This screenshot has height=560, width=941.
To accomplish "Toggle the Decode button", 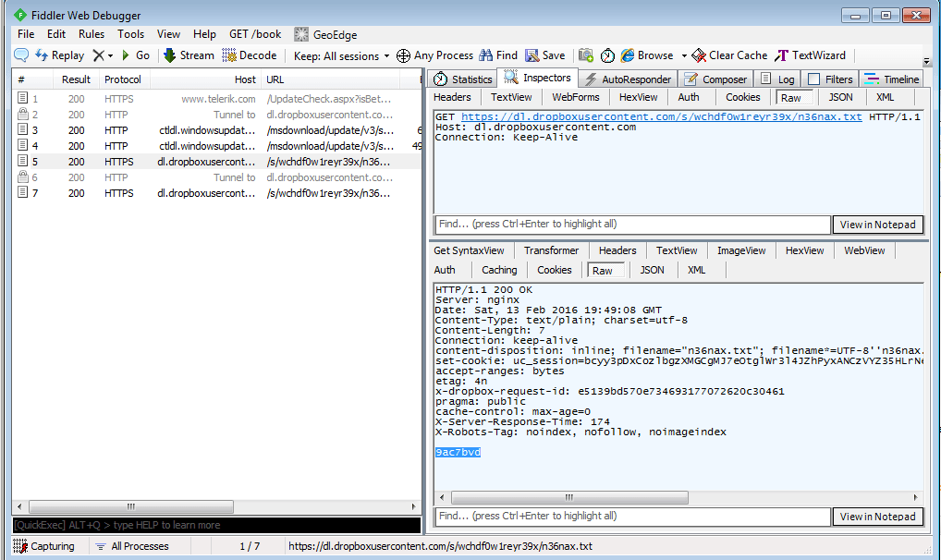I will pos(250,55).
